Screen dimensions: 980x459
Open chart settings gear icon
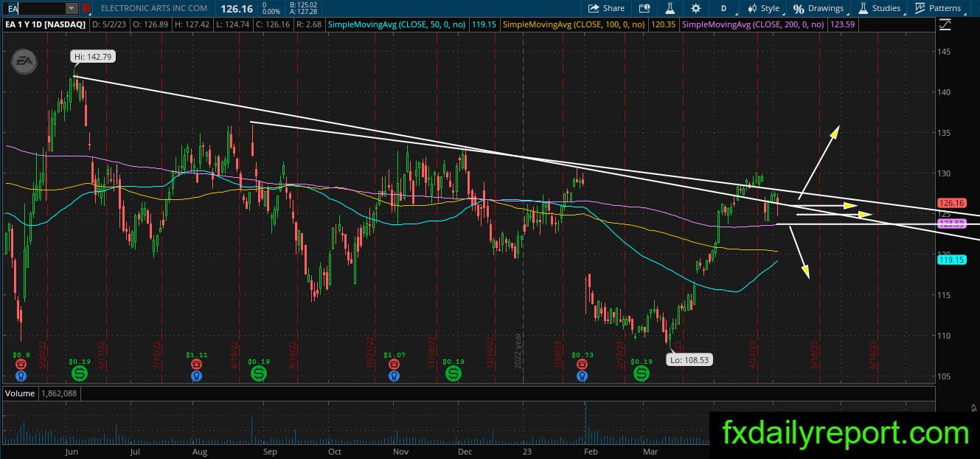tap(696, 8)
